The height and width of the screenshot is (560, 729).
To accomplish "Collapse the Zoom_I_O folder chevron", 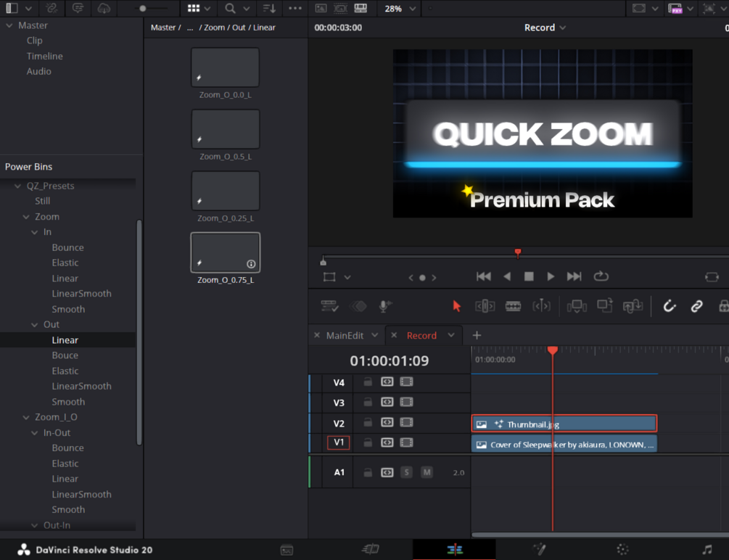I will point(26,417).
